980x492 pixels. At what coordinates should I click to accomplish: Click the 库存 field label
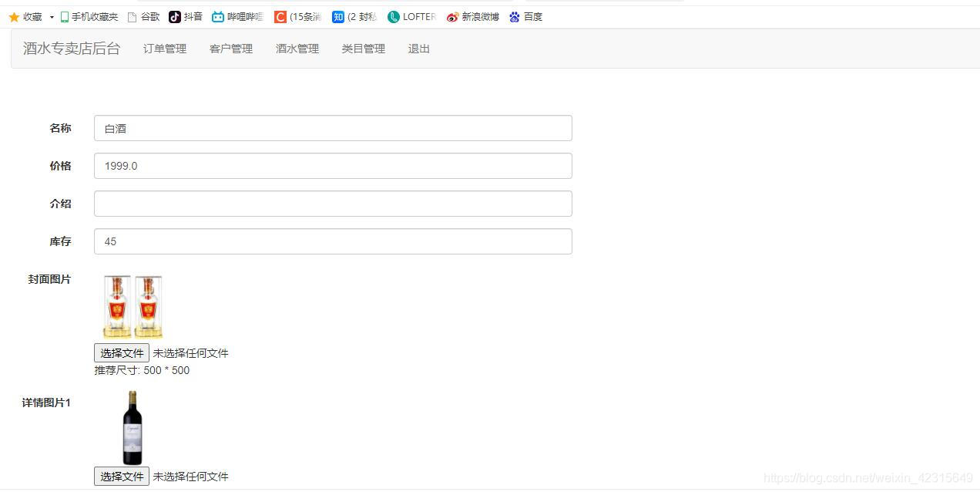tap(61, 241)
